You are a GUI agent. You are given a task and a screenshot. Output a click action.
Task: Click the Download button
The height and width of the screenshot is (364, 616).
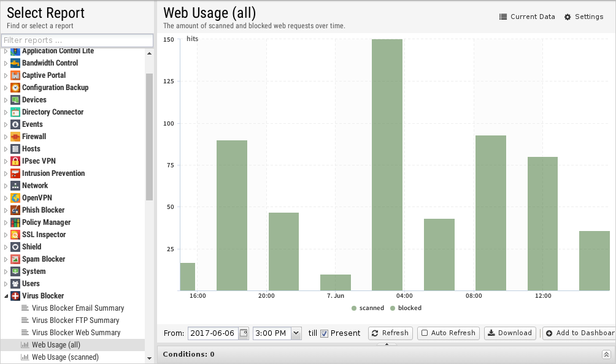tap(510, 333)
